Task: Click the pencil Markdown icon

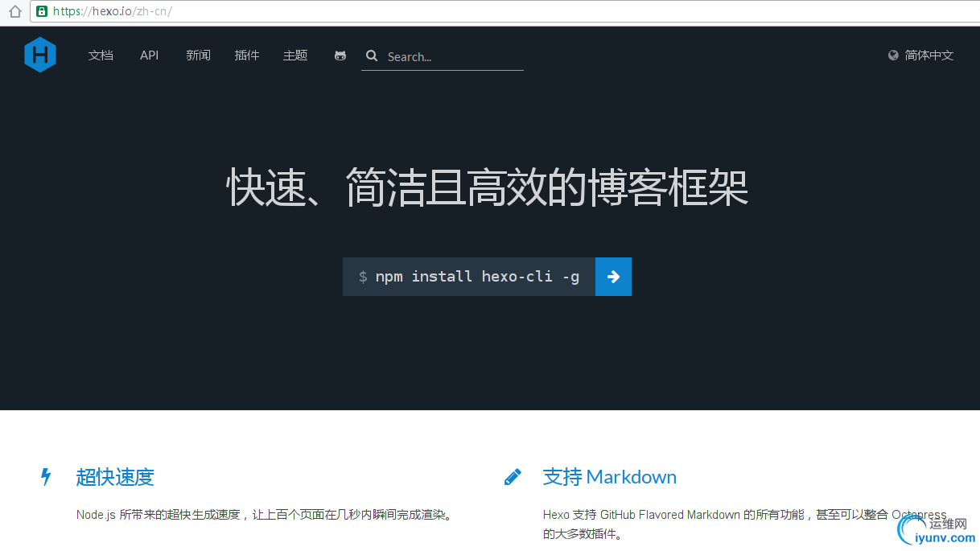Action: coord(513,477)
